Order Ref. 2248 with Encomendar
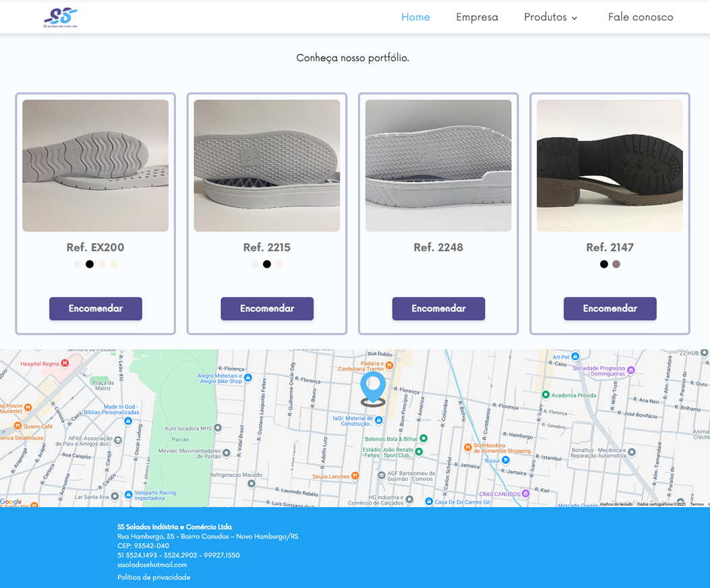The image size is (710, 588). [438, 308]
